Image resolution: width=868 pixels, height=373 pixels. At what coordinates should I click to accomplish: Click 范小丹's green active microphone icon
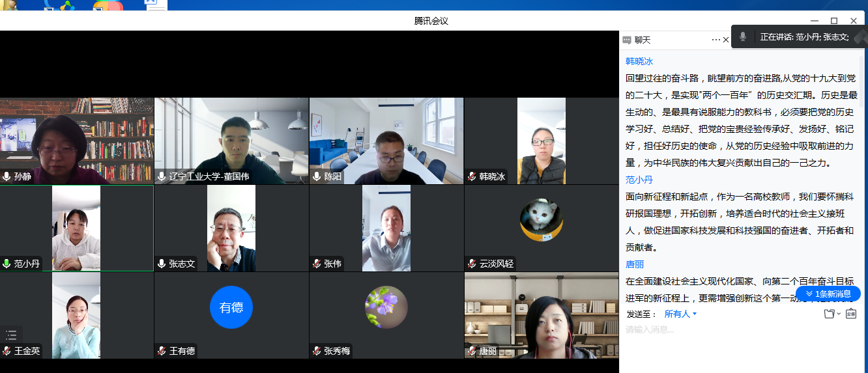coord(7,264)
